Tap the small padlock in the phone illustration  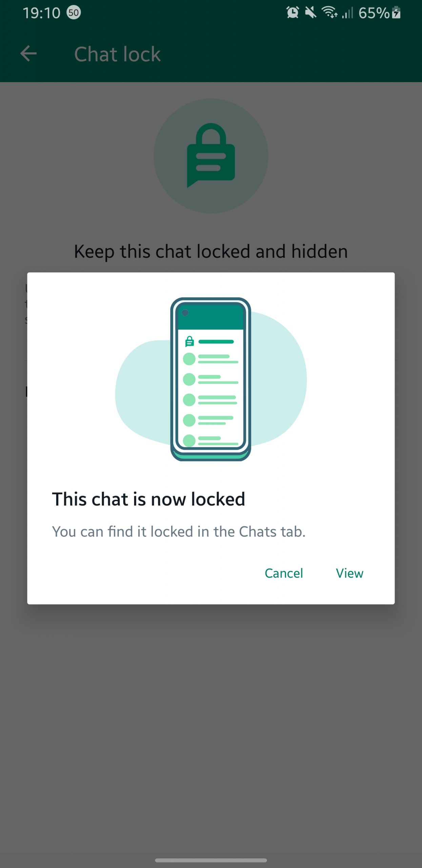[x=189, y=341]
